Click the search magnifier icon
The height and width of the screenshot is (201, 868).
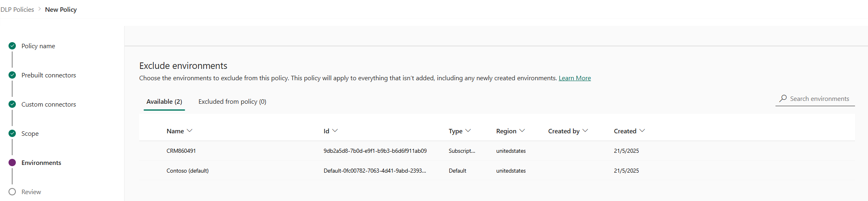[x=783, y=98]
